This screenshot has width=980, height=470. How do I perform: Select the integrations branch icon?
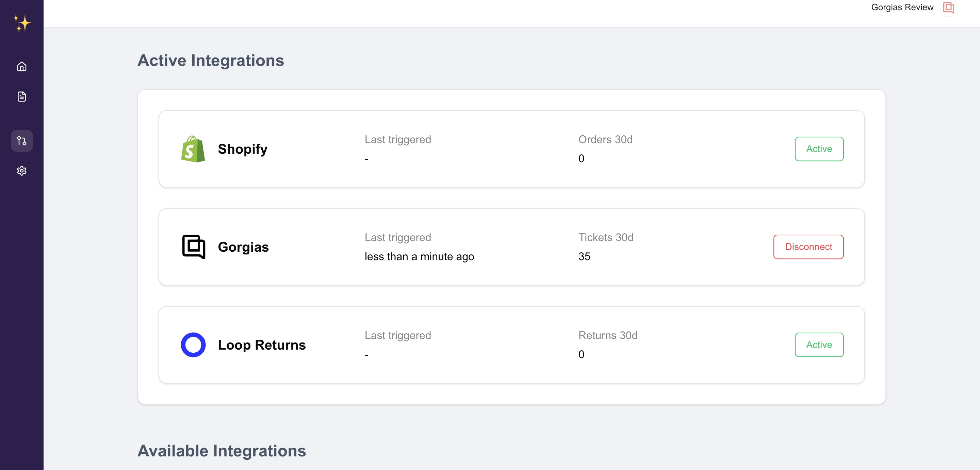click(x=22, y=141)
